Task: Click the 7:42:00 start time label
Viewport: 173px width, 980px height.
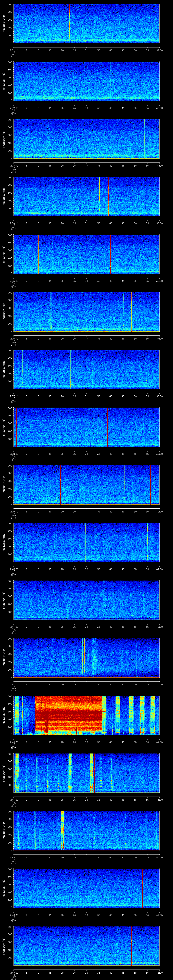Action: (14, 684)
